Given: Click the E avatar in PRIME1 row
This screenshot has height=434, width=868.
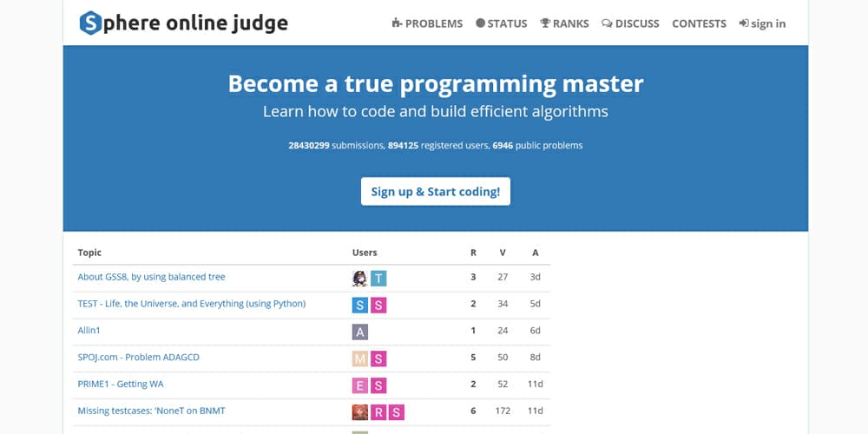Looking at the screenshot, I should 360,385.
